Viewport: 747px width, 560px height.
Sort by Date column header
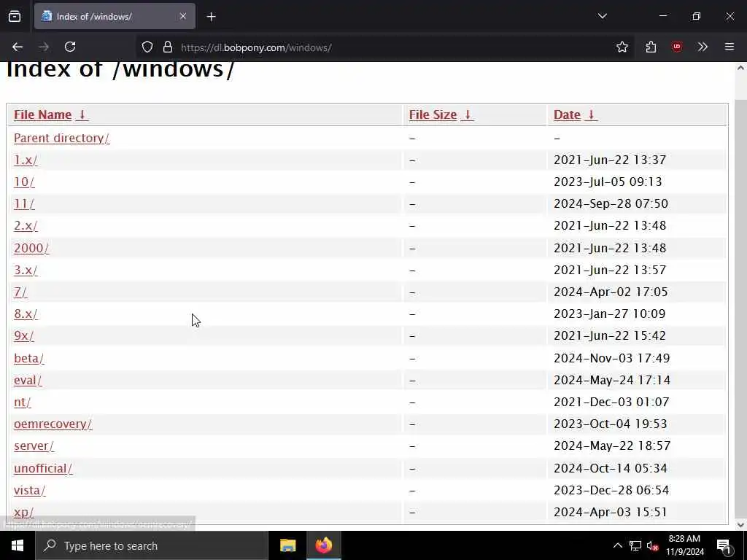[567, 114]
